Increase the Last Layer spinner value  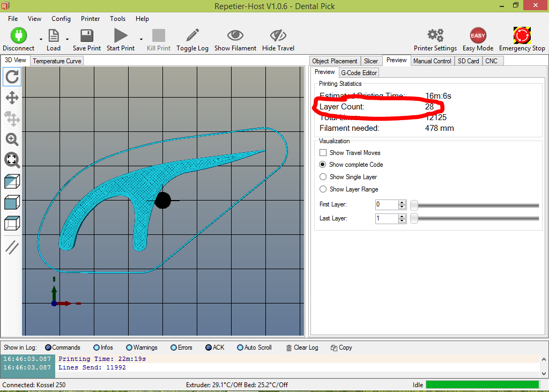(402, 217)
